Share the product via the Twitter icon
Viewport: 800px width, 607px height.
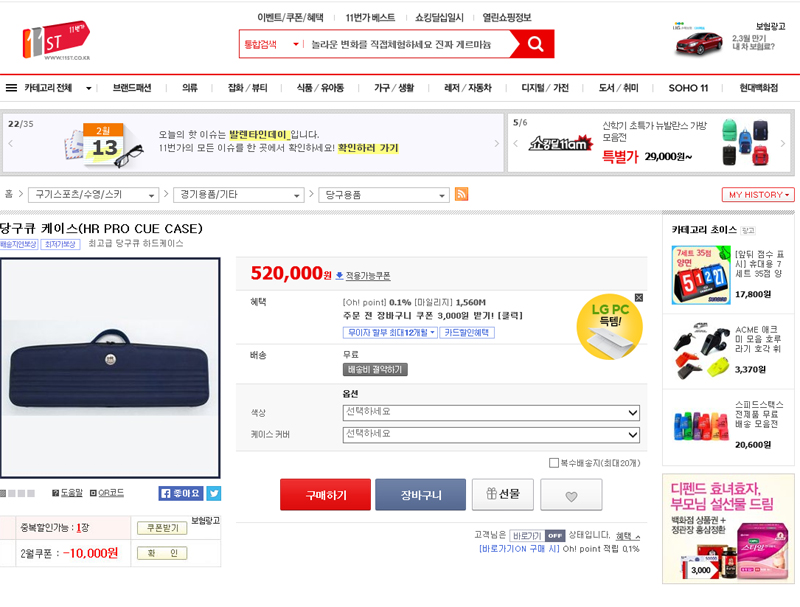point(214,493)
